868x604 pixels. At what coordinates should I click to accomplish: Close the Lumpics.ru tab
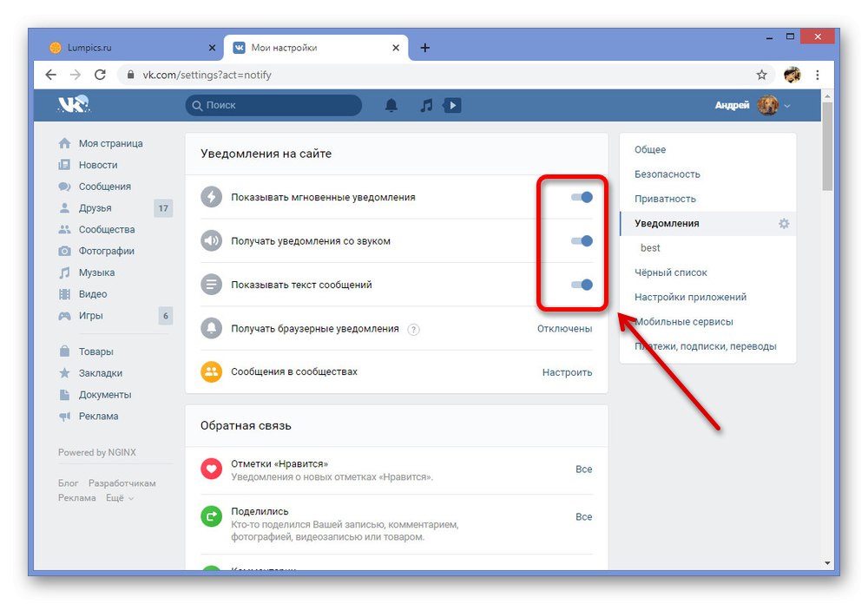tap(212, 49)
